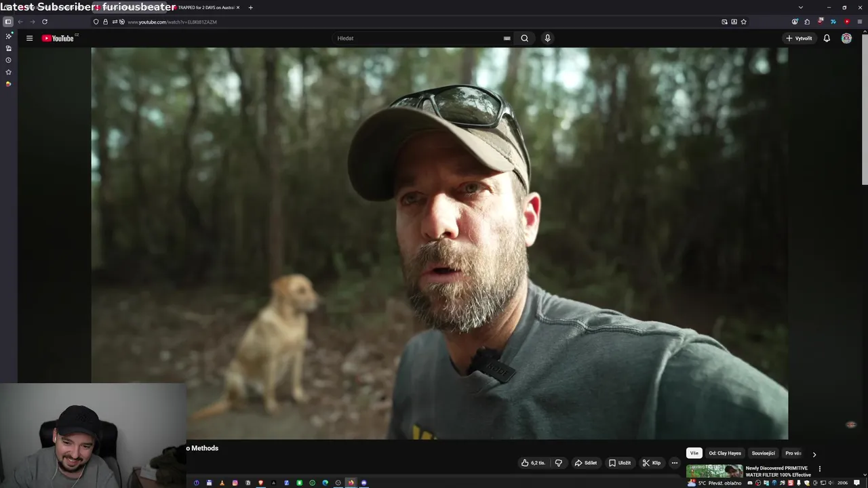This screenshot has height=488, width=868.
Task: Reload the current page
Action: (45, 22)
